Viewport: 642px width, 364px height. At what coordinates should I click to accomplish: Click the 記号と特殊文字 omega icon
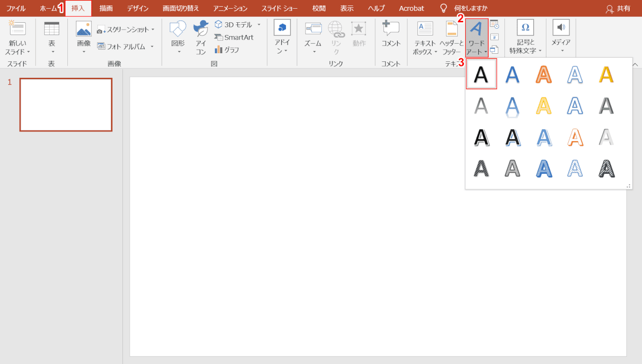(525, 27)
